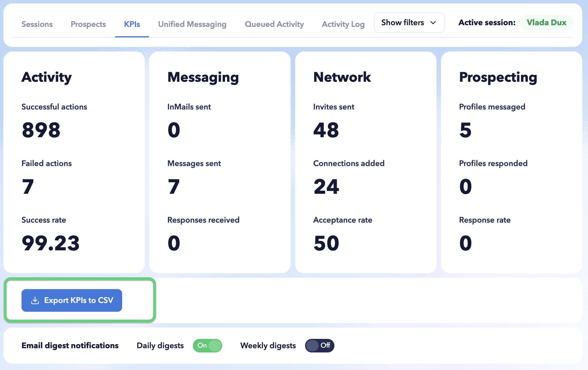Click the Prospecting card heading
The height and width of the screenshot is (370, 588).
pos(498,78)
